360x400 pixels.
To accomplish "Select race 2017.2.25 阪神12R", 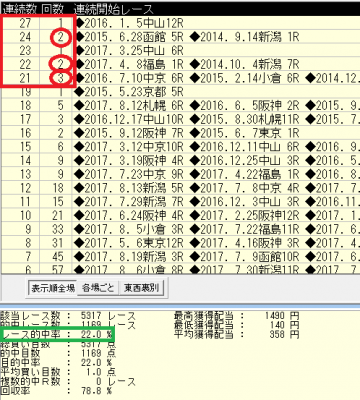I will (x=245, y=215).
